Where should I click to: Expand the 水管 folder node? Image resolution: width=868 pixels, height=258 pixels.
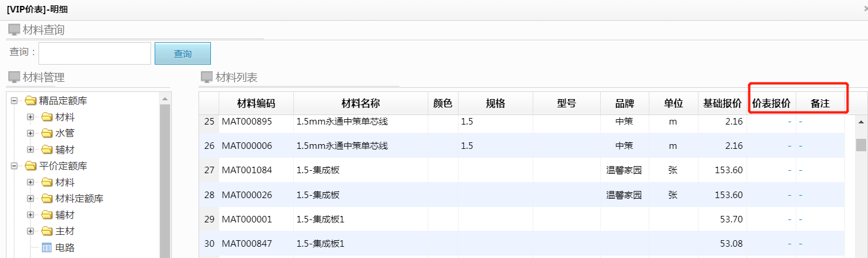tap(30, 133)
